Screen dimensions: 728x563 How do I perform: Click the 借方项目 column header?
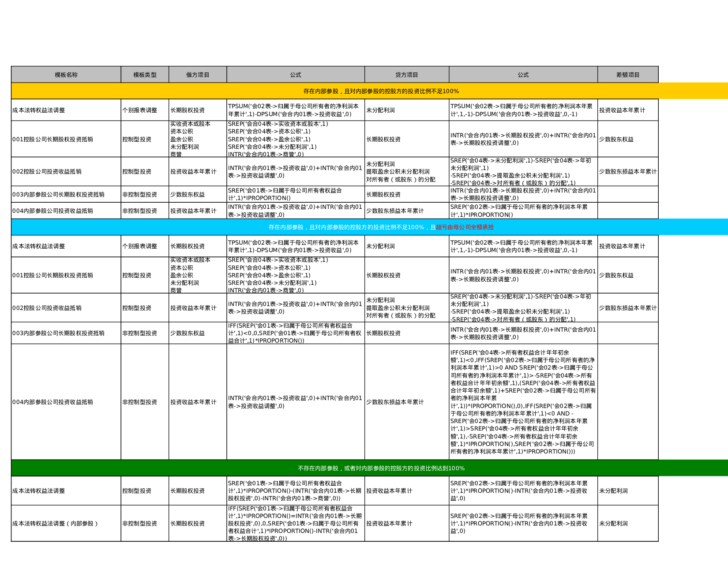click(x=198, y=75)
